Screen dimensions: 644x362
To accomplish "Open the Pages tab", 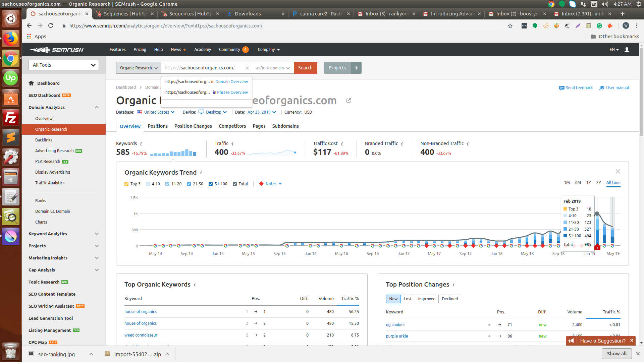I will click(x=259, y=126).
